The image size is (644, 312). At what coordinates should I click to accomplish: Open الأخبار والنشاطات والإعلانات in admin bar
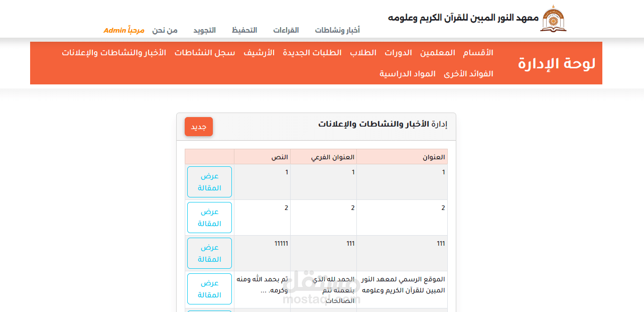point(114,52)
